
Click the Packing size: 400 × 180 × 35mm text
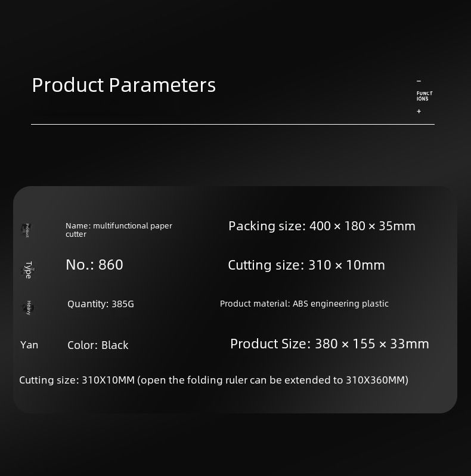click(321, 226)
